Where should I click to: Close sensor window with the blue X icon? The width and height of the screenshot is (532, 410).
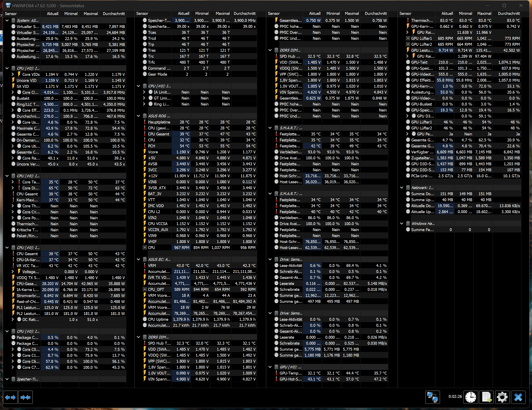point(518,397)
